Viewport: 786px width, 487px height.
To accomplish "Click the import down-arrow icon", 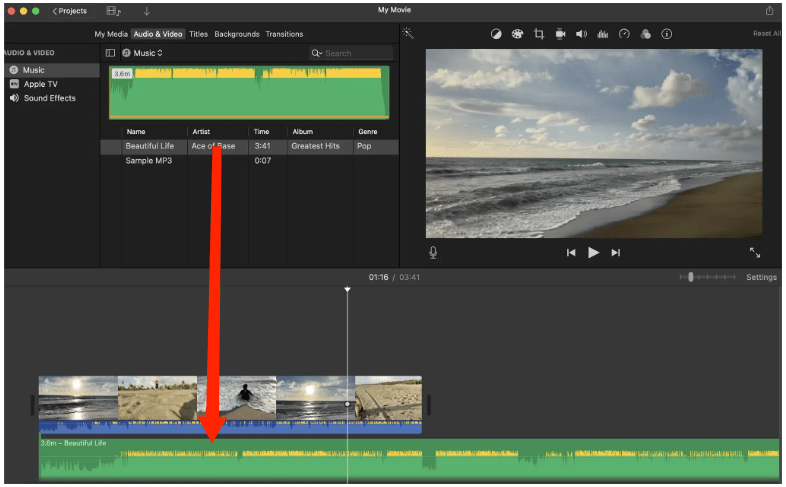I will tap(146, 11).
